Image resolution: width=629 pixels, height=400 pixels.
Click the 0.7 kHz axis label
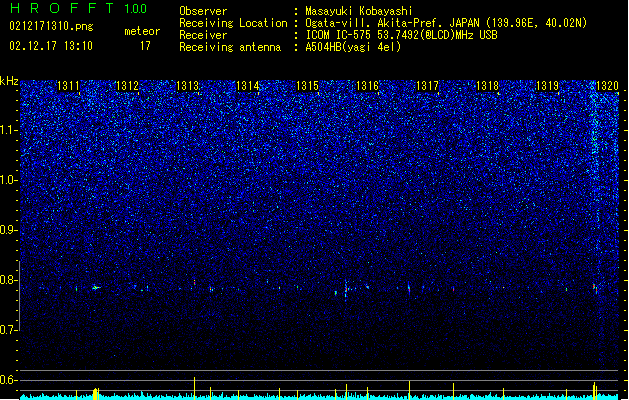point(9,330)
